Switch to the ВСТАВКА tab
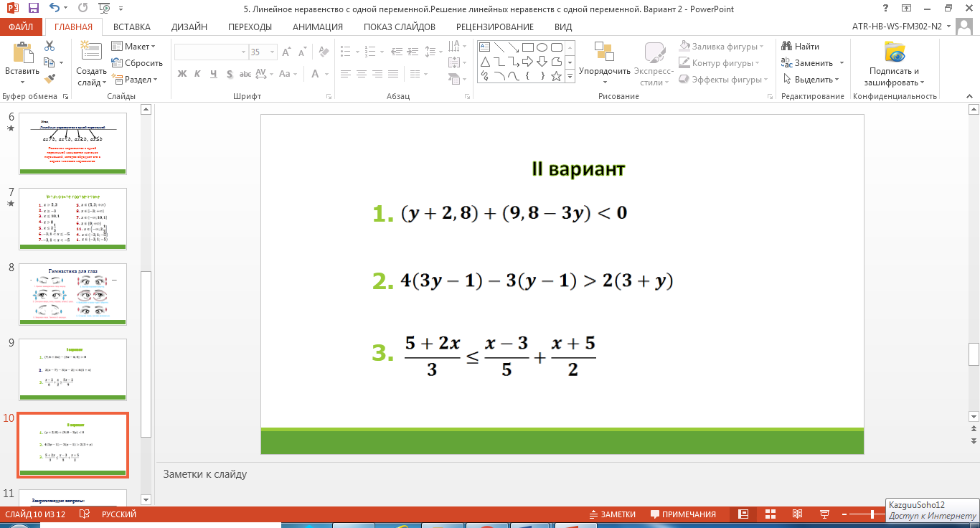 [132, 27]
